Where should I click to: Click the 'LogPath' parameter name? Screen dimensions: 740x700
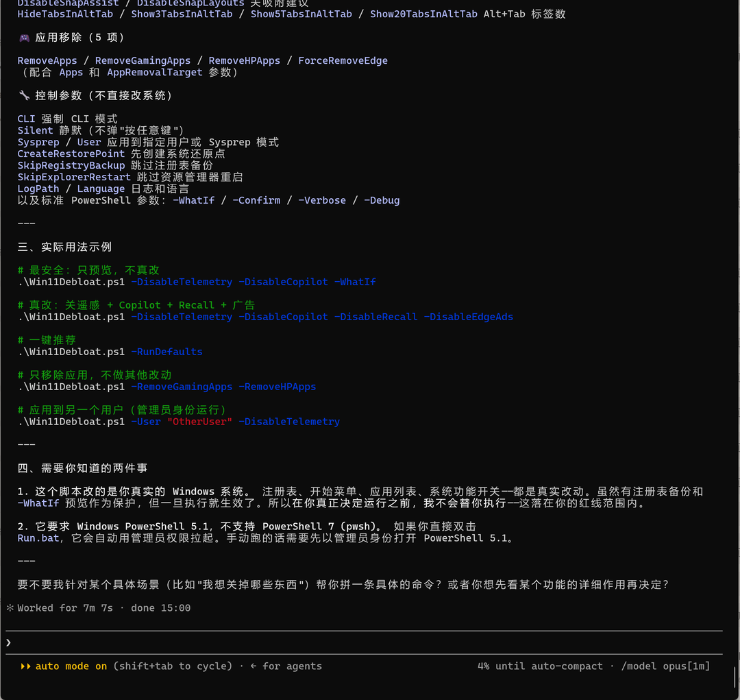tap(38, 189)
